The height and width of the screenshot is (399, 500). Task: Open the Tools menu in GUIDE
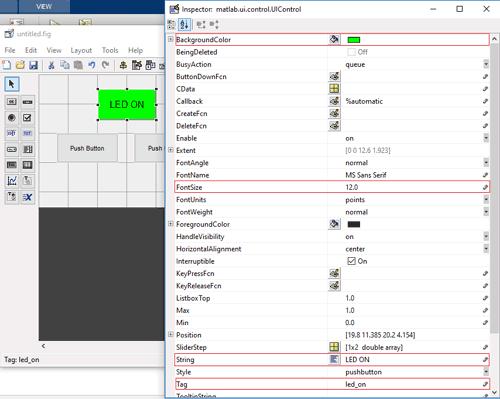point(110,50)
